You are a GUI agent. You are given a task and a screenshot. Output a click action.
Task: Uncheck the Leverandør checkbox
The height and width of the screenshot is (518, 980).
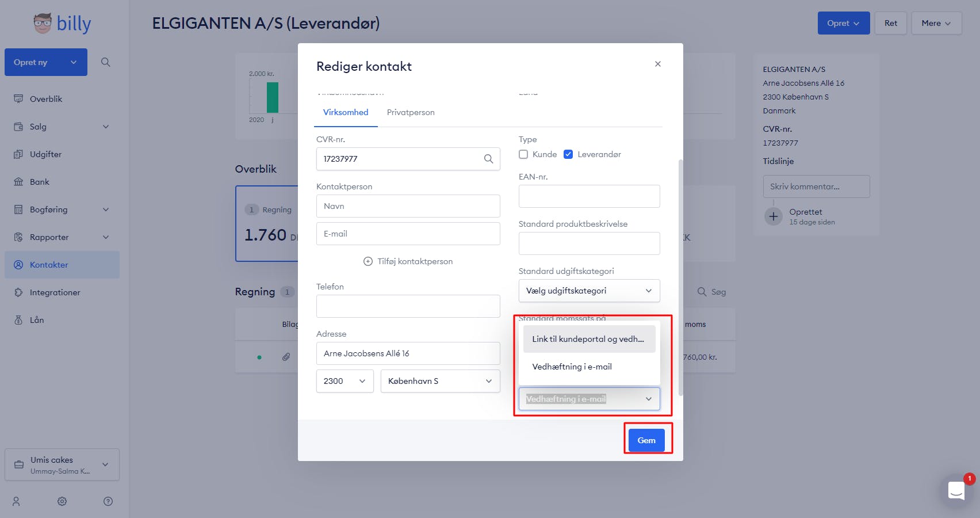tap(568, 154)
